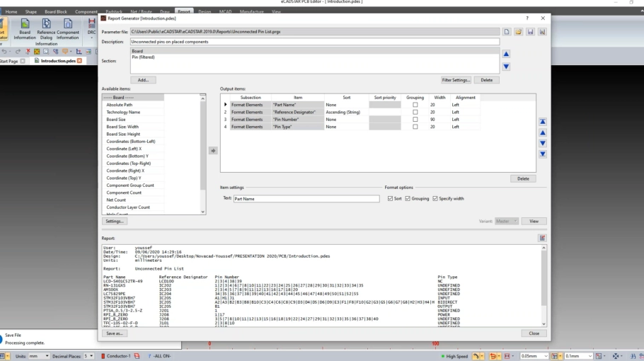Open the Home ribbon tab
The width and height of the screenshot is (644, 361).
click(x=11, y=11)
